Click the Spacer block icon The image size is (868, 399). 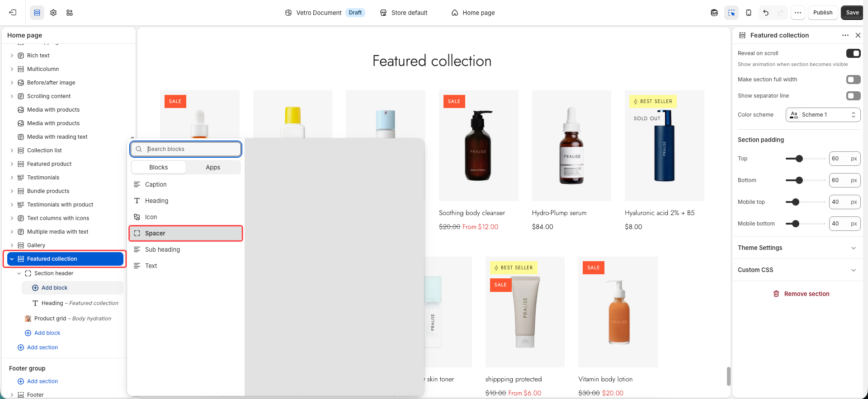137,233
